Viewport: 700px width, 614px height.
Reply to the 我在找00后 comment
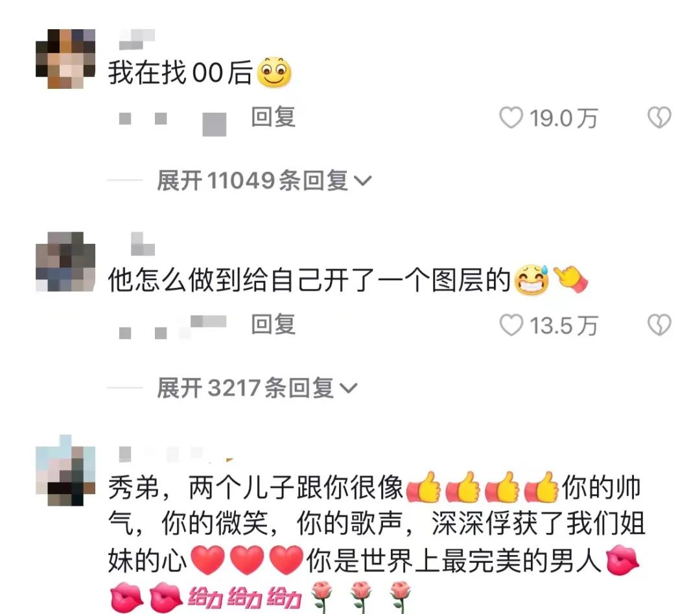[x=274, y=117]
